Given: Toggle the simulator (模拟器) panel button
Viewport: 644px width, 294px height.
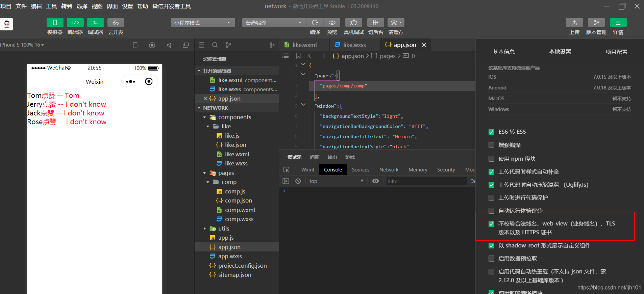Looking at the screenshot, I should coord(55,23).
